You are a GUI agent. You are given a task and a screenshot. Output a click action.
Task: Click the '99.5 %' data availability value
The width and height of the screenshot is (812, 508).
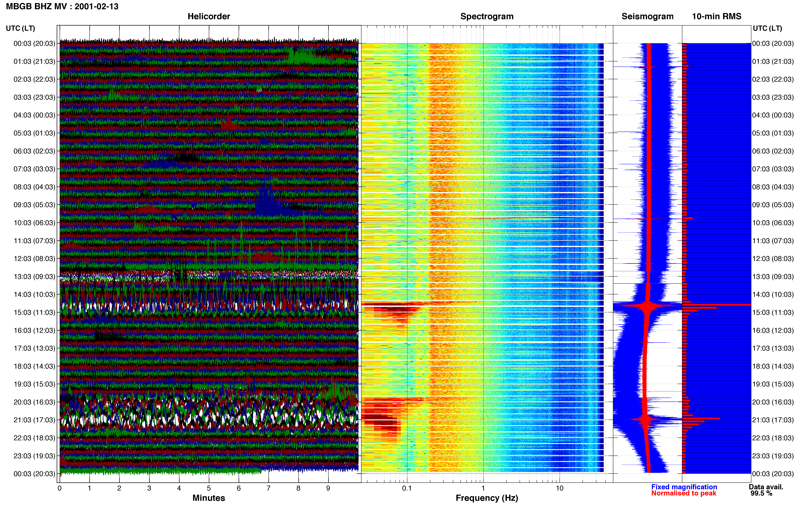[761, 493]
